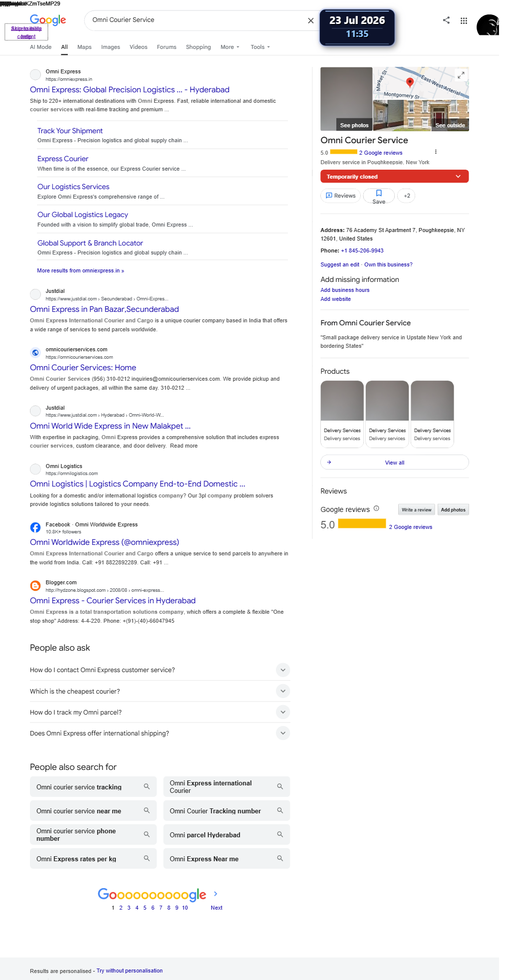Open the Express Courier sitelink
The width and height of the screenshot is (505, 980).
(x=63, y=159)
